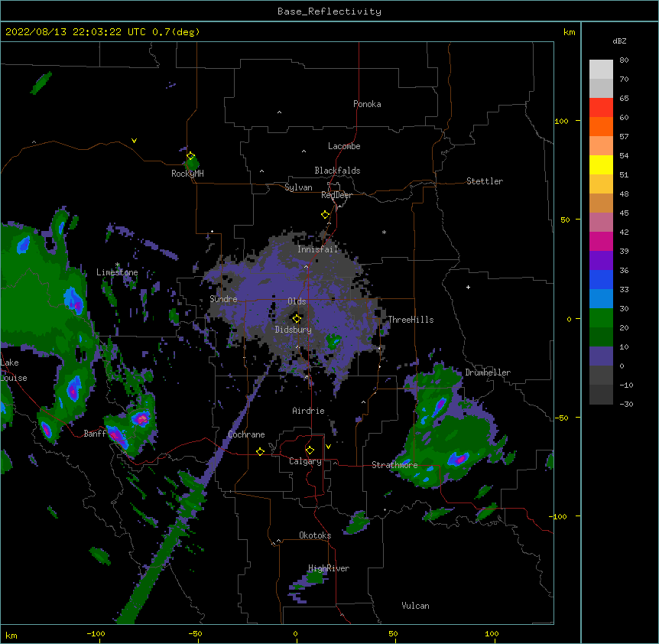The image size is (659, 644).
Task: Click the Lacombe city label
Action: pyautogui.click(x=344, y=146)
